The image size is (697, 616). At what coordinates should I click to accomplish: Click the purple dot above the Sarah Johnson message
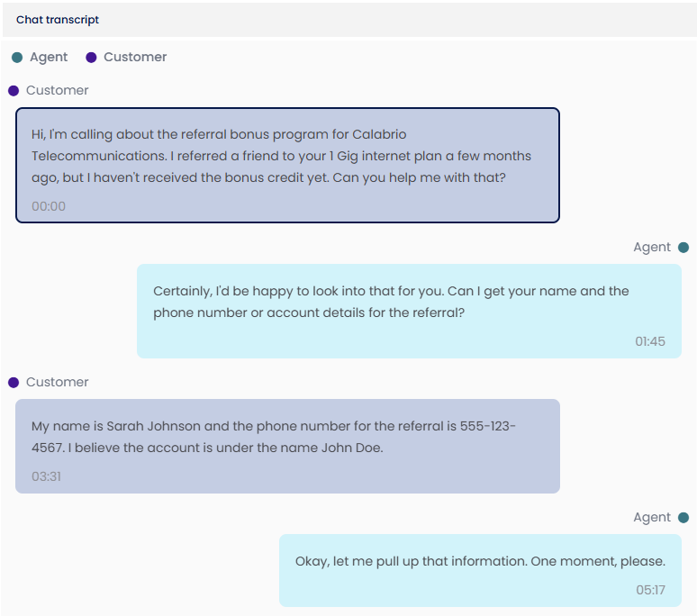14,383
